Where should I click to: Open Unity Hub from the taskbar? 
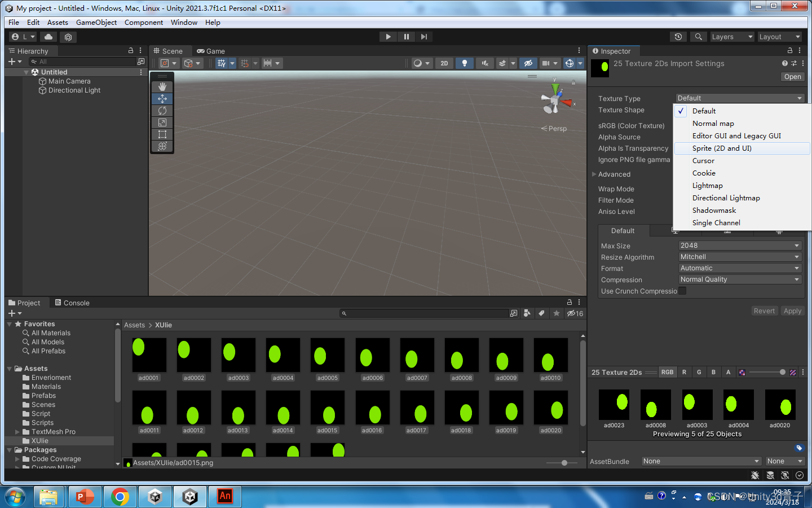coord(155,497)
